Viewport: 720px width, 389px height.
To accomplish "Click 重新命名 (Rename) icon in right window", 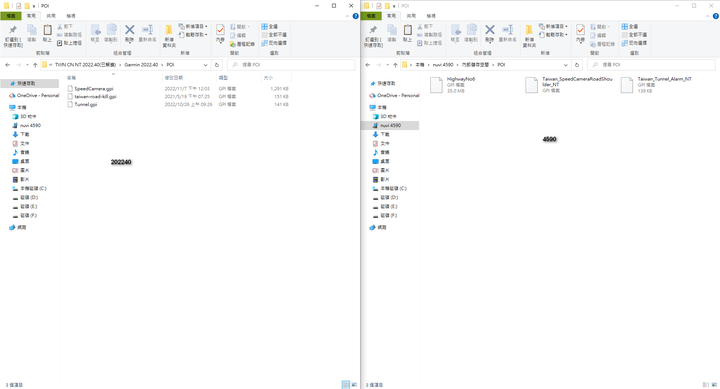I will [507, 30].
